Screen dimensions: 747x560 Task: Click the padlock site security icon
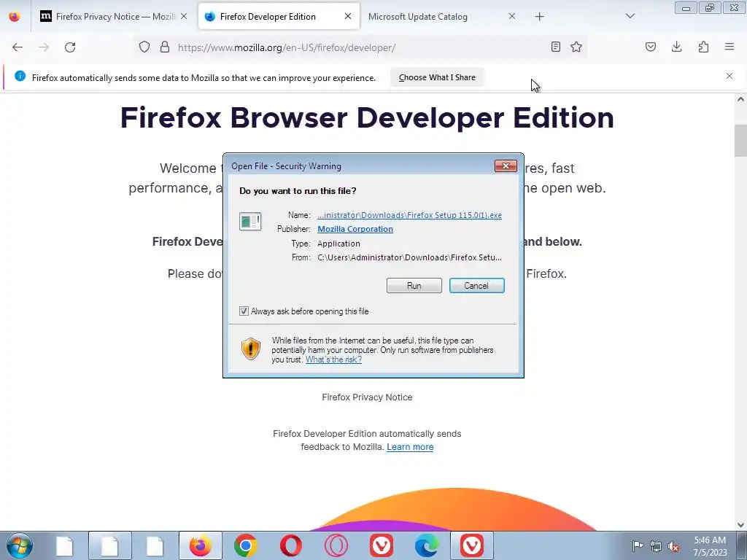coord(165,47)
